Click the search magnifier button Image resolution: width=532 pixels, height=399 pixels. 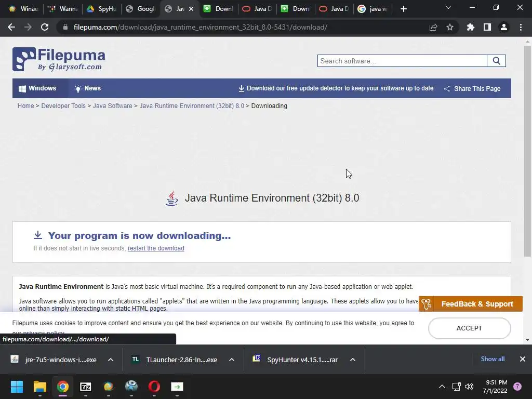coord(496,61)
